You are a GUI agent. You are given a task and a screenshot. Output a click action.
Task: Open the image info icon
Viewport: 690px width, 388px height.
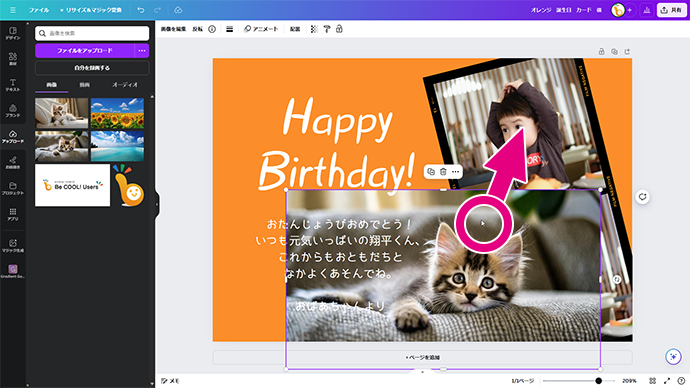212,29
